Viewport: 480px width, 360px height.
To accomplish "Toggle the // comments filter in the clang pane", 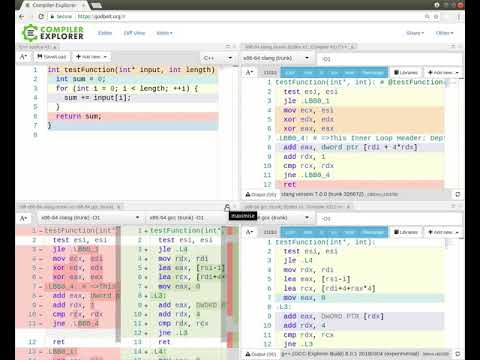I will pyautogui.click(x=322, y=72).
